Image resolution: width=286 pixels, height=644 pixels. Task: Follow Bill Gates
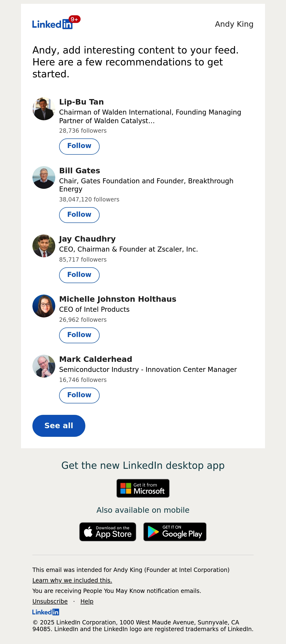click(79, 215)
